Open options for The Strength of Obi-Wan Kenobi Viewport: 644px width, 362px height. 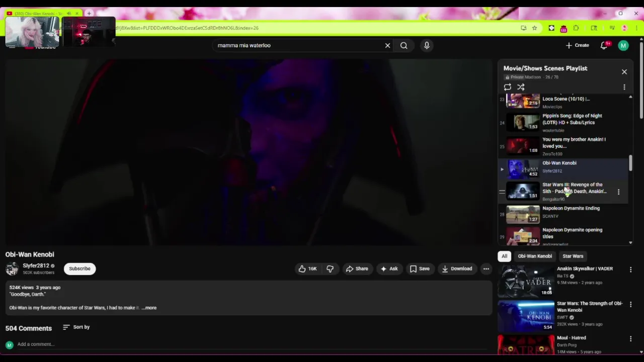point(630,305)
